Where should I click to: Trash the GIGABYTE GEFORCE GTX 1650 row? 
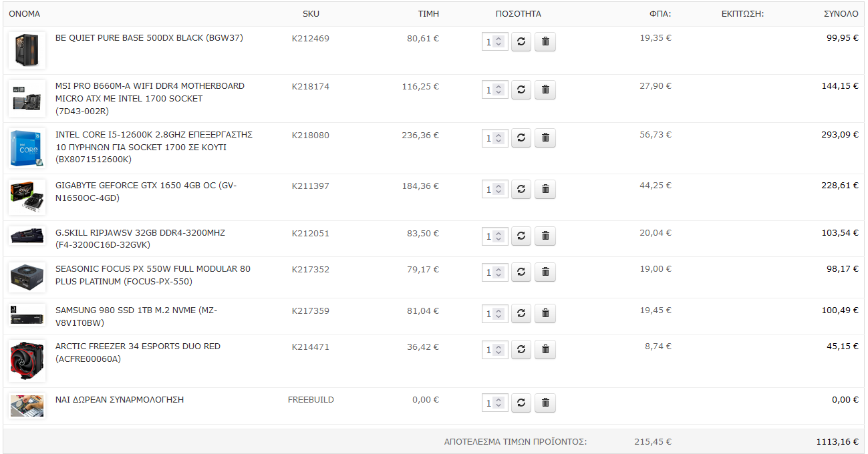[x=545, y=190]
